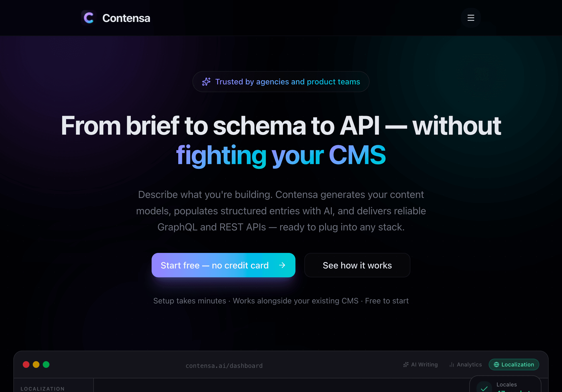
Task: Switch to the AI Writing tab
Action: pos(420,365)
